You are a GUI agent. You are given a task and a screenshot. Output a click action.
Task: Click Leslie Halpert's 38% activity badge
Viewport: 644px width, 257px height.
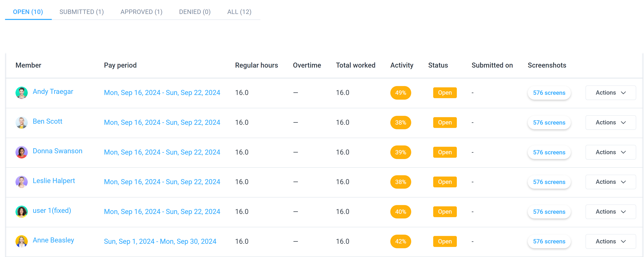401,182
